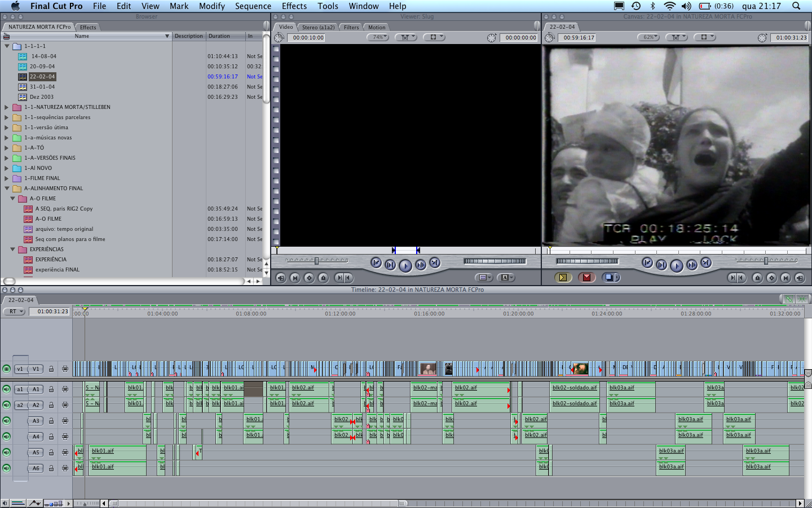Expand the 1-1-NATUREZA MORTA/STILLEBEN bin
Image resolution: width=812 pixels, height=508 pixels.
point(7,107)
